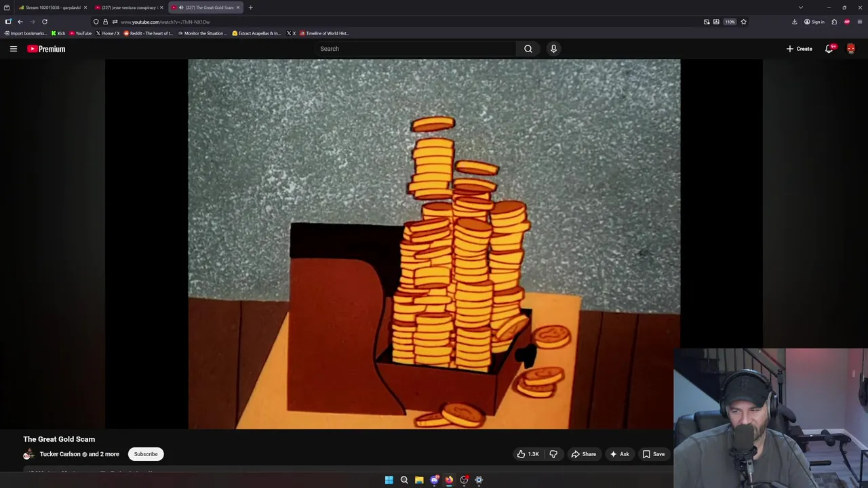Open the Extract Acapellas bookmark
This screenshot has width=868, height=488.
[256, 33]
